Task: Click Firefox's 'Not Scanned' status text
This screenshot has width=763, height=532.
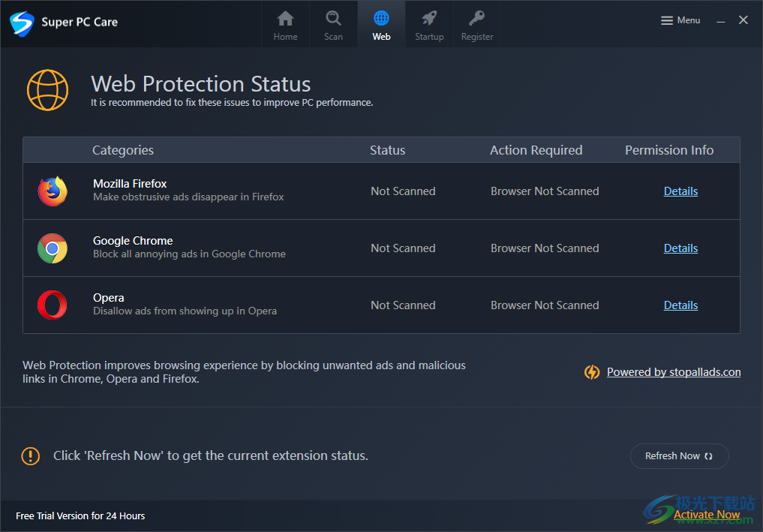Action: [403, 191]
